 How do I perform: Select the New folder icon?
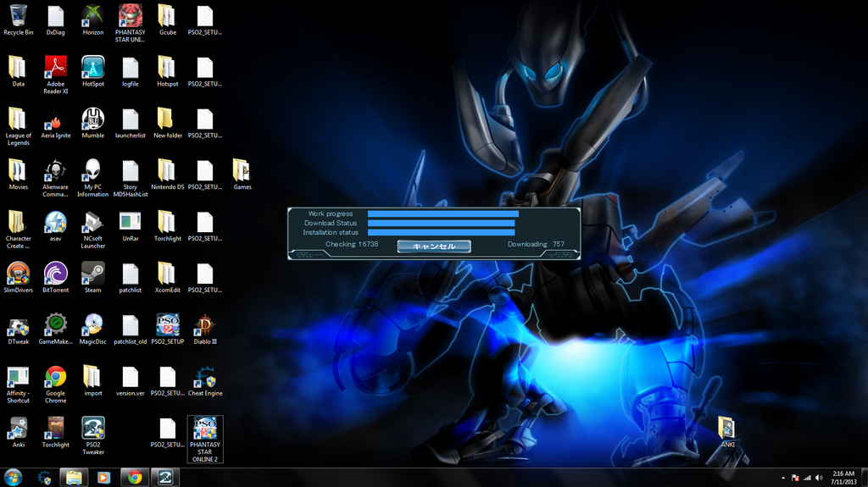pos(168,124)
